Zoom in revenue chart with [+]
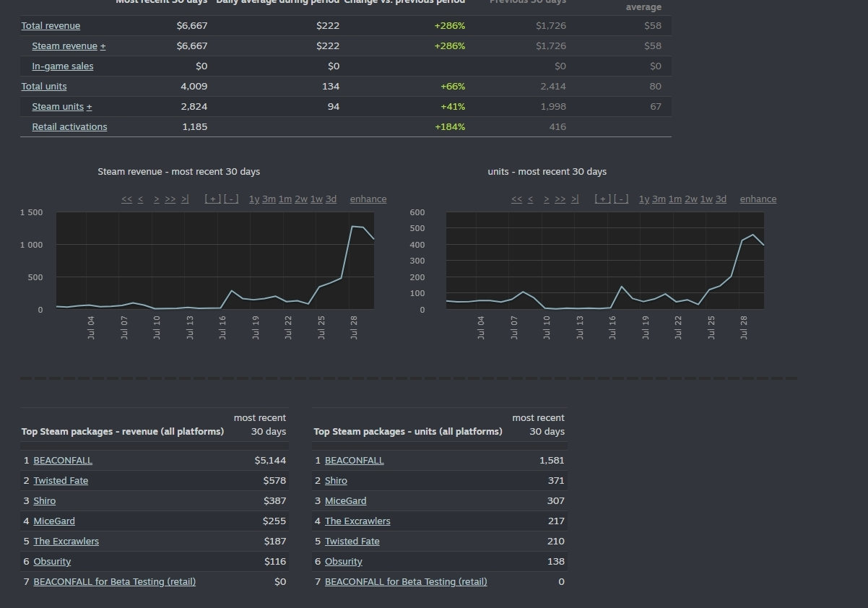Viewport: 868px width, 608px height. (x=212, y=199)
